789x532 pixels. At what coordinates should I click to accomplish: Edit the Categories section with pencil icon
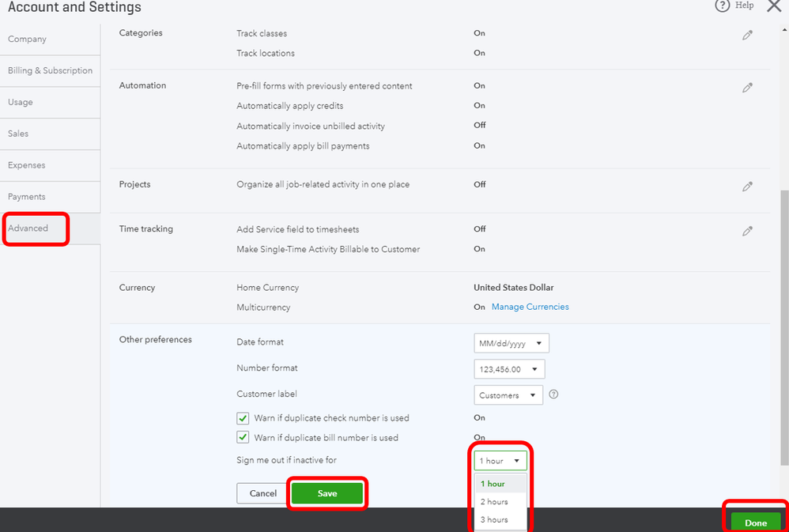click(x=747, y=36)
